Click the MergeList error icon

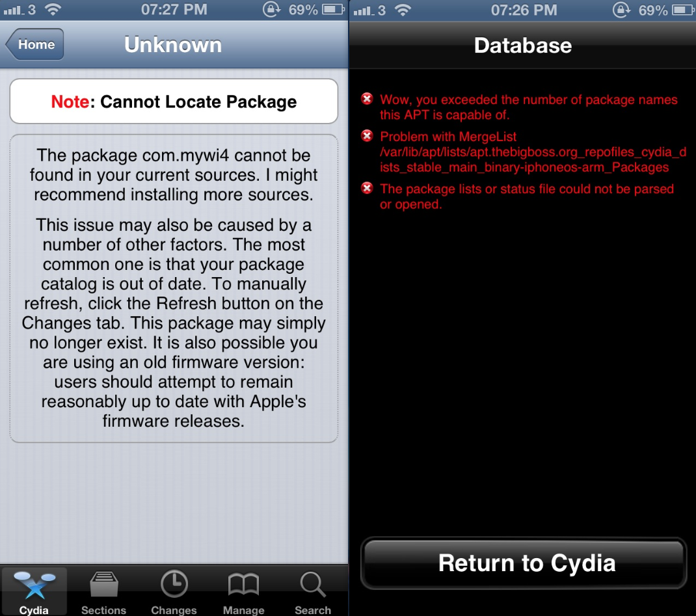click(367, 135)
